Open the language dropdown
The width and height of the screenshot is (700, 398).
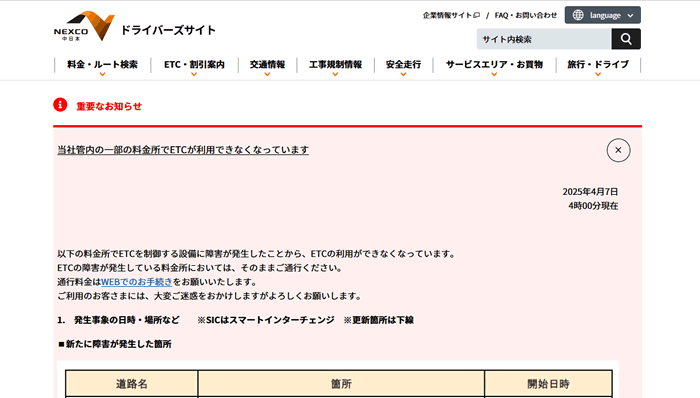[603, 15]
